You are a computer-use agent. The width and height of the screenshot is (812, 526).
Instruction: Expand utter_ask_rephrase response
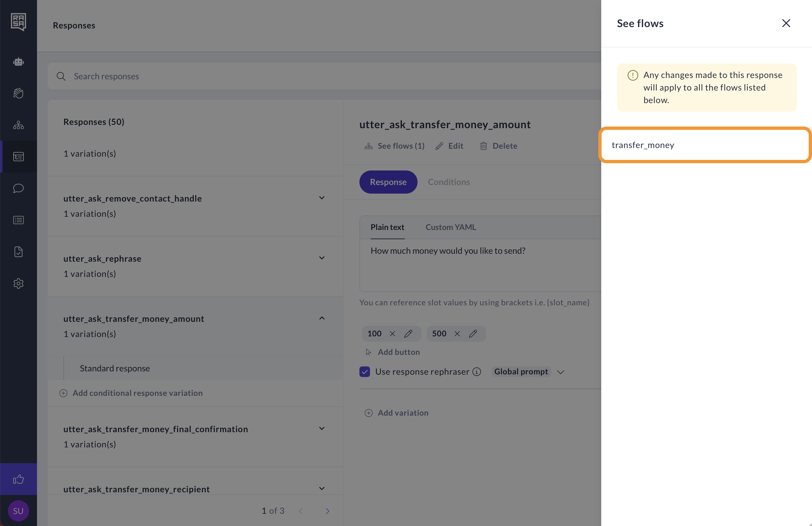321,258
